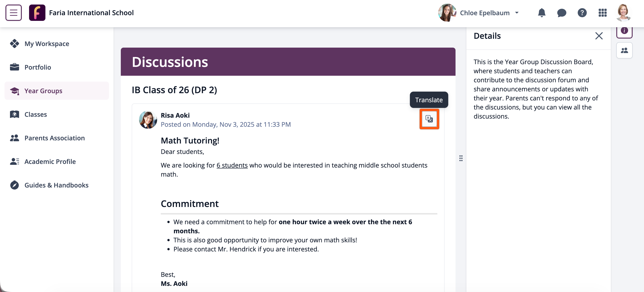Show the members panel icon
Image resolution: width=644 pixels, height=292 pixels.
624,50
